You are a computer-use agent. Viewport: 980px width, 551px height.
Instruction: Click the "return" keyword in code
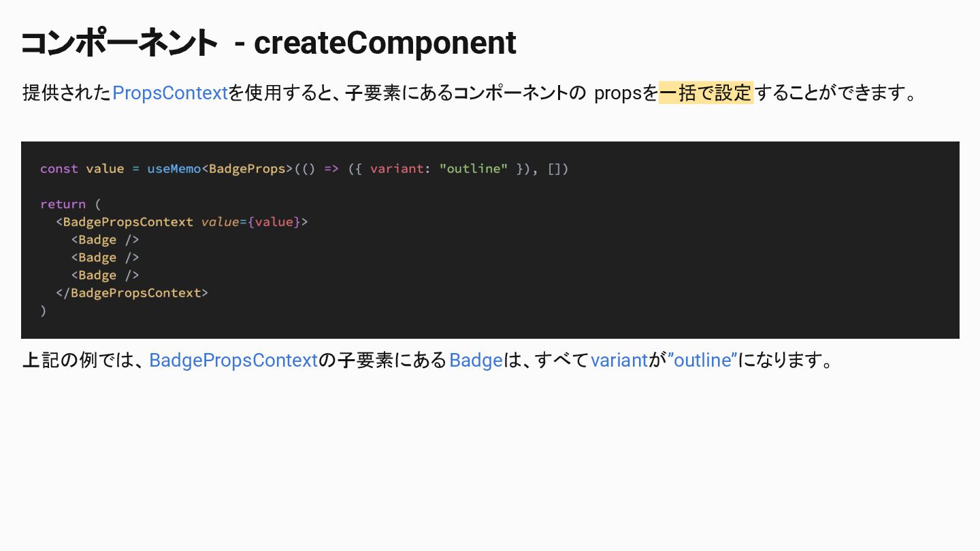click(x=63, y=204)
